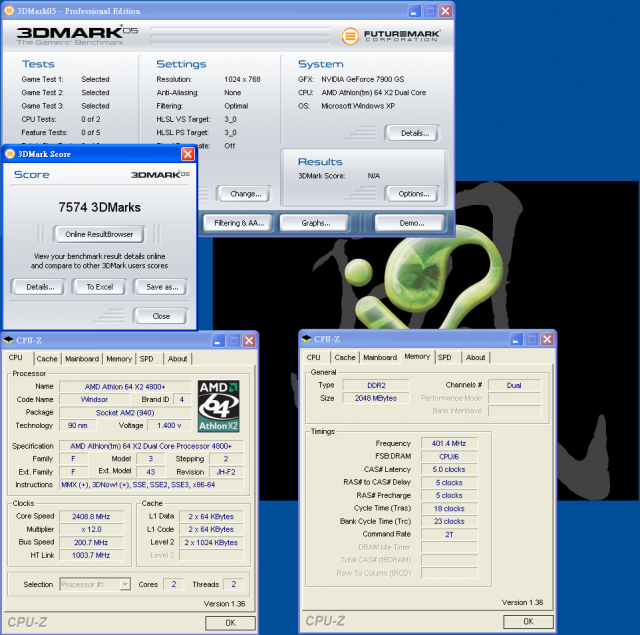Launch the Demo... button
The image size is (640, 635).
click(x=411, y=223)
